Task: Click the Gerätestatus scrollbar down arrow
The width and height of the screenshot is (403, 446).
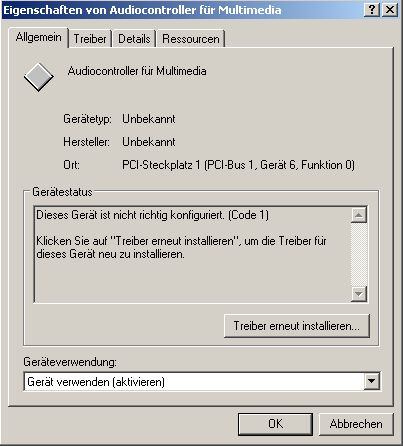Action: click(x=359, y=294)
